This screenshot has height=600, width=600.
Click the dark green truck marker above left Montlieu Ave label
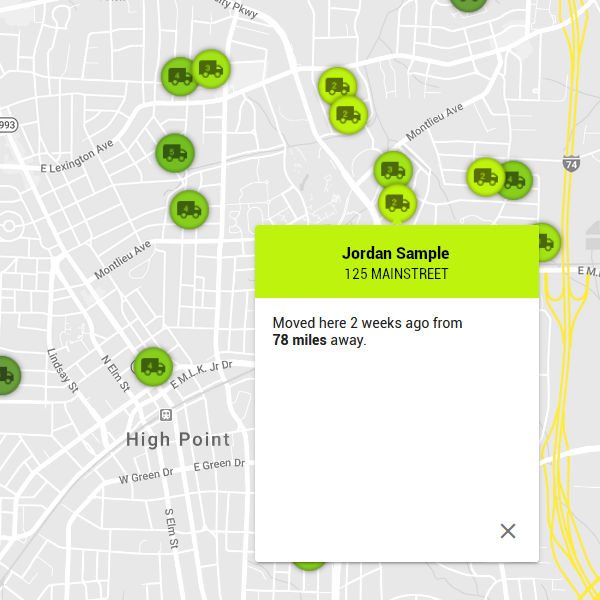pyautogui.click(x=187, y=210)
